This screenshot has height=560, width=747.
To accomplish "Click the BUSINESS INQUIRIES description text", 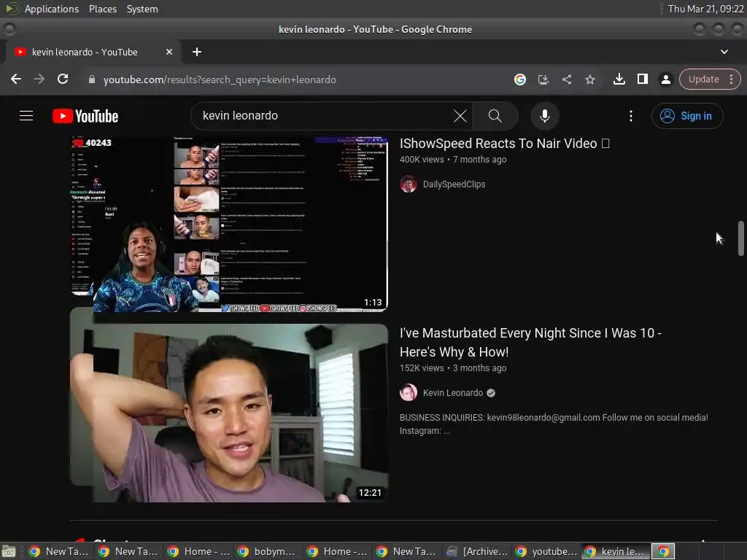I will [554, 424].
